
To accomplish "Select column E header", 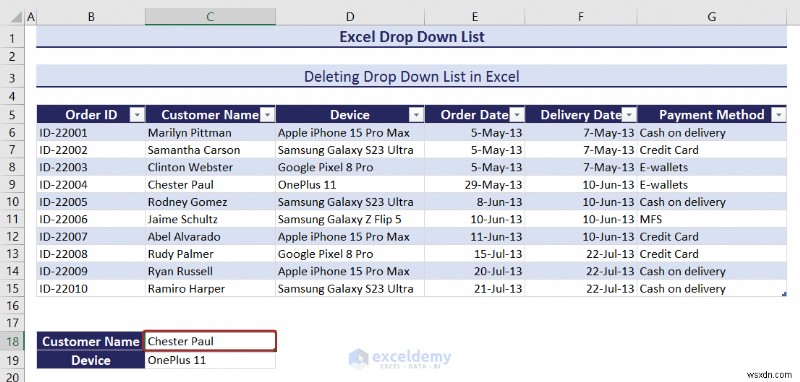I will [x=474, y=17].
